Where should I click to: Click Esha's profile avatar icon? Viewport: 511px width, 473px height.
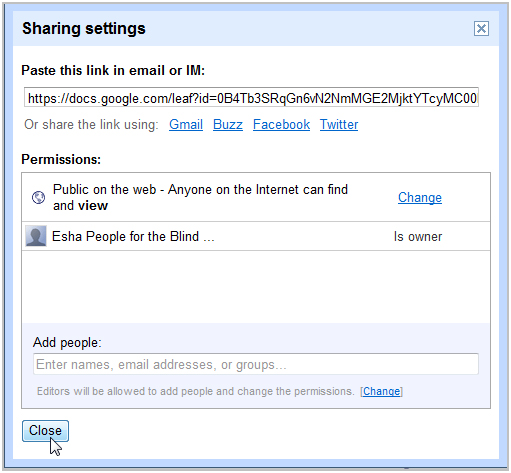click(36, 236)
